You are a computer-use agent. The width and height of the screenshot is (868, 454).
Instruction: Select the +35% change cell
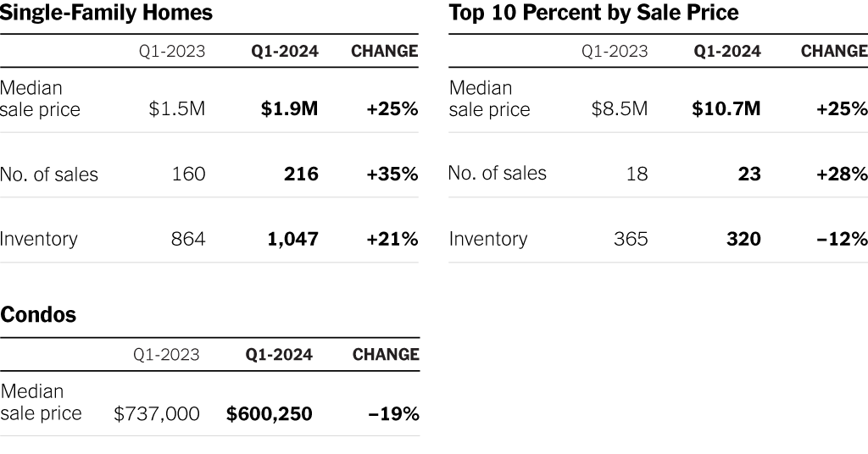392,174
